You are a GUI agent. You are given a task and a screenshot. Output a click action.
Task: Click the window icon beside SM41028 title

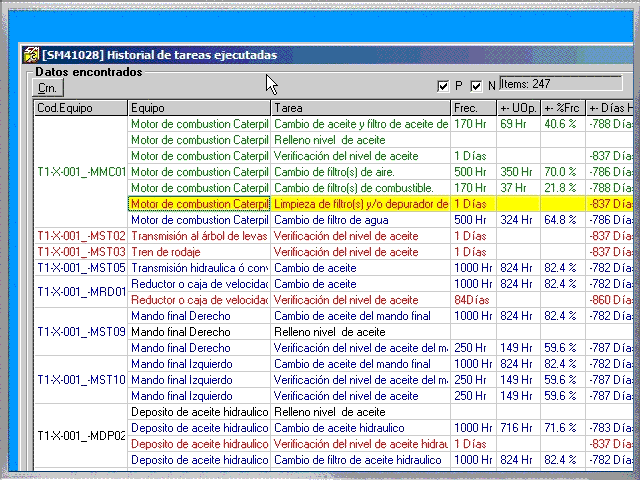point(31,55)
